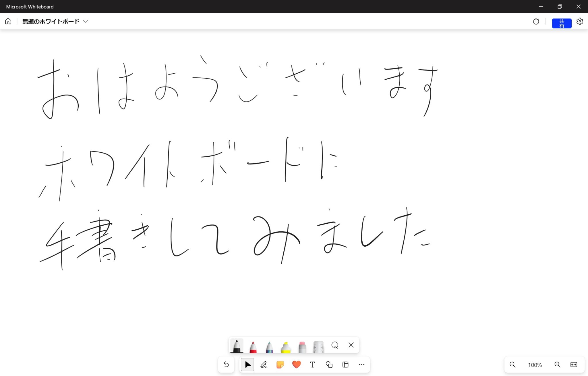Viewport: 588px width, 376px height.
Task: Open the heart reactions picker
Action: tap(296, 365)
